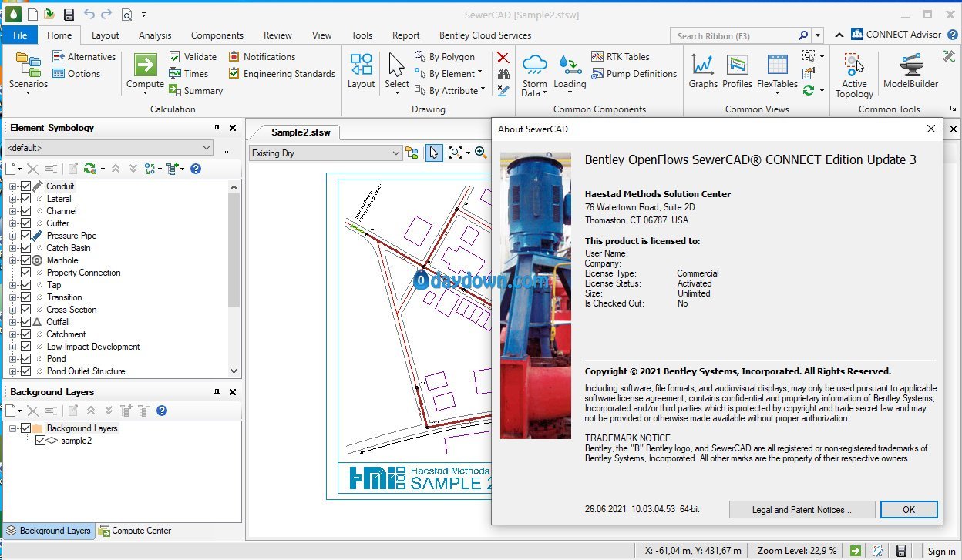Click the Save icon in the quick access toolbar
The width and height of the screenshot is (962, 560).
pos(69,15)
